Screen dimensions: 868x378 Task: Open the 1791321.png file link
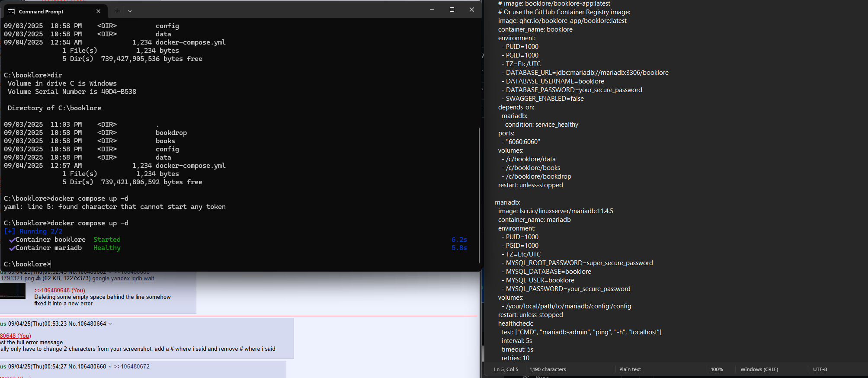[17, 279]
